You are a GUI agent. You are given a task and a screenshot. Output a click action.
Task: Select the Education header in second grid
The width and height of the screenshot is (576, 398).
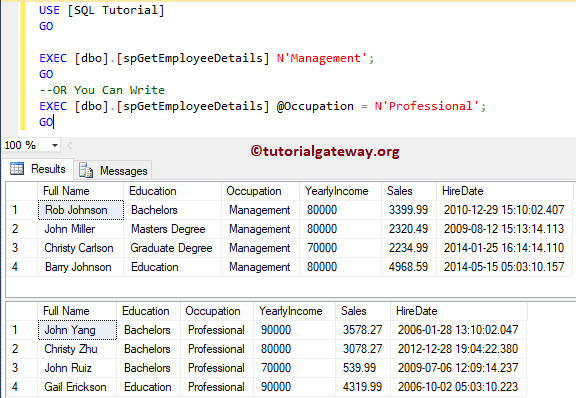(x=148, y=311)
